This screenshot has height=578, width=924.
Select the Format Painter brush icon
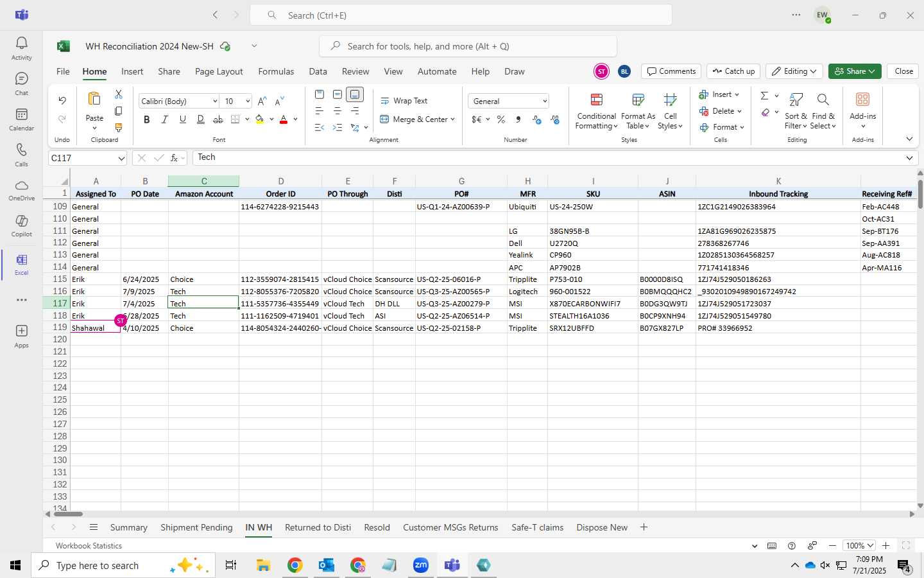pos(119,128)
